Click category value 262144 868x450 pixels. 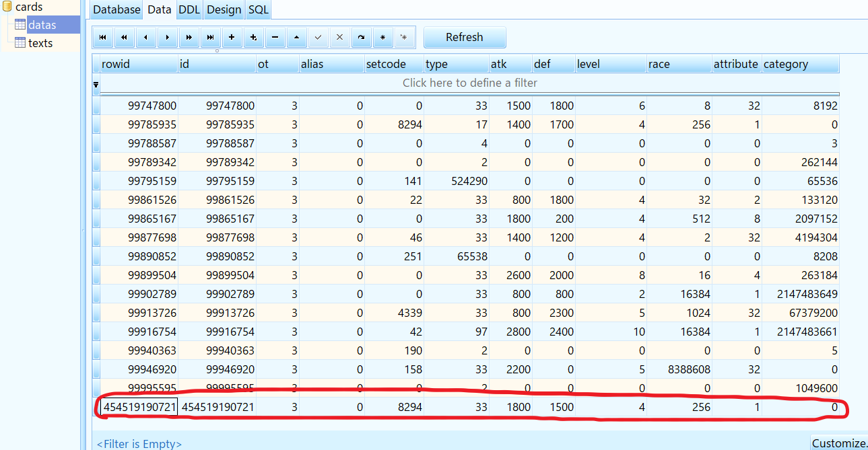(801, 162)
